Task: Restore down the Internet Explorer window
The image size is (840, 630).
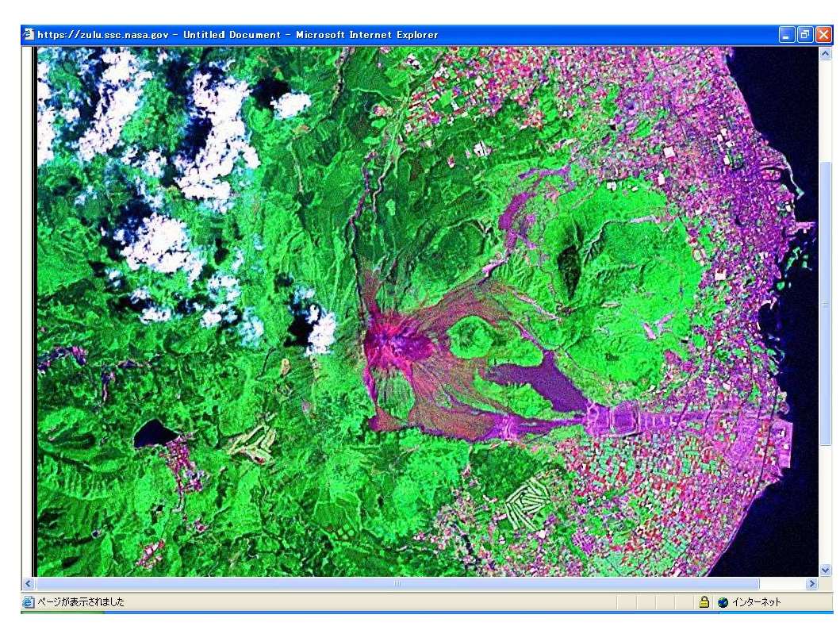Action: [x=804, y=36]
